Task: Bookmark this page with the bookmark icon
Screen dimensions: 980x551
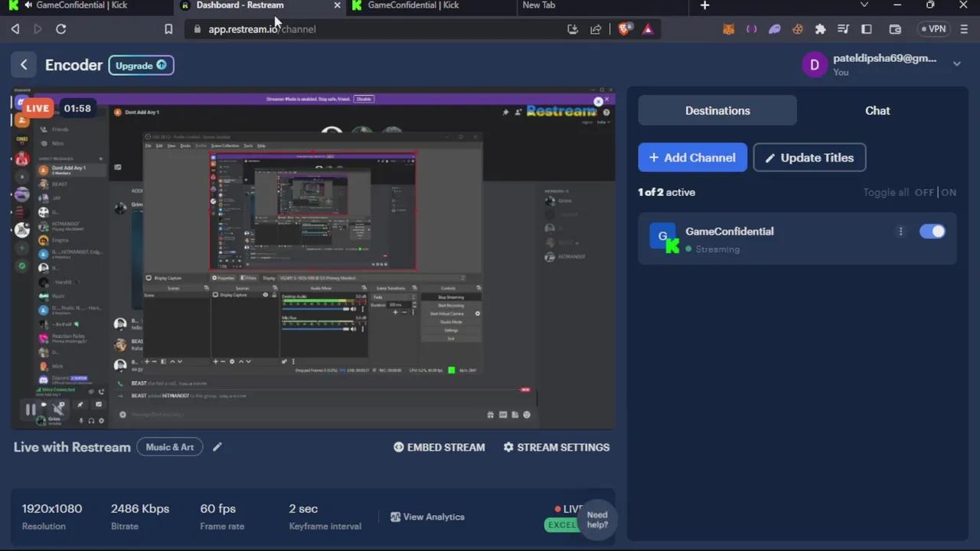Action: click(168, 29)
